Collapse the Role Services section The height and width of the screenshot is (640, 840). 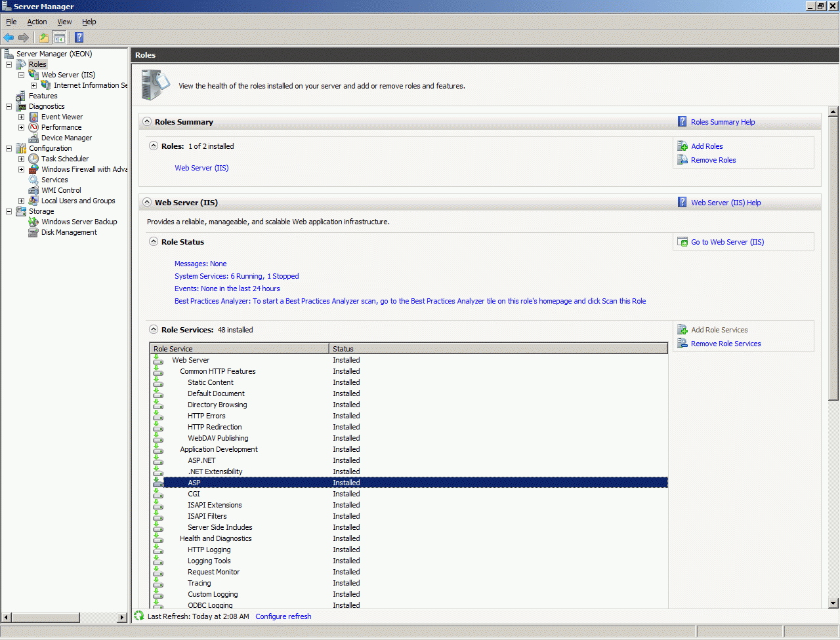click(x=154, y=330)
